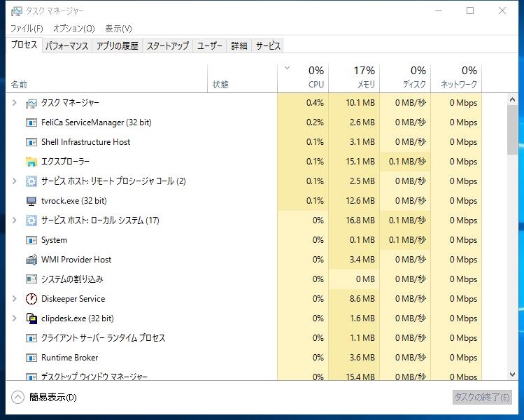Sort processes by メモリ column header
Screen dimensions: 524x420
coord(354,78)
